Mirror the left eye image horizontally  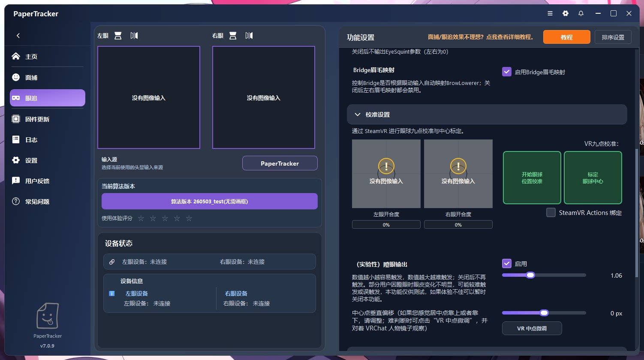[x=134, y=36]
